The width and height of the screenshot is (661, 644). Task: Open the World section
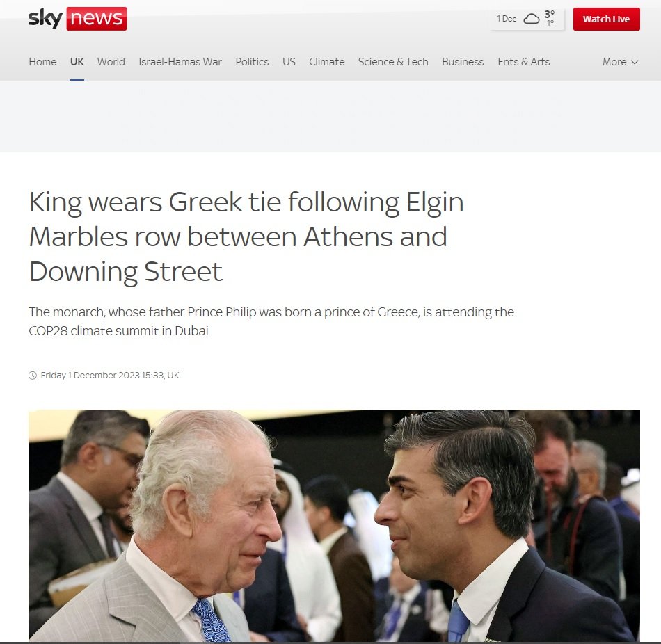(111, 61)
